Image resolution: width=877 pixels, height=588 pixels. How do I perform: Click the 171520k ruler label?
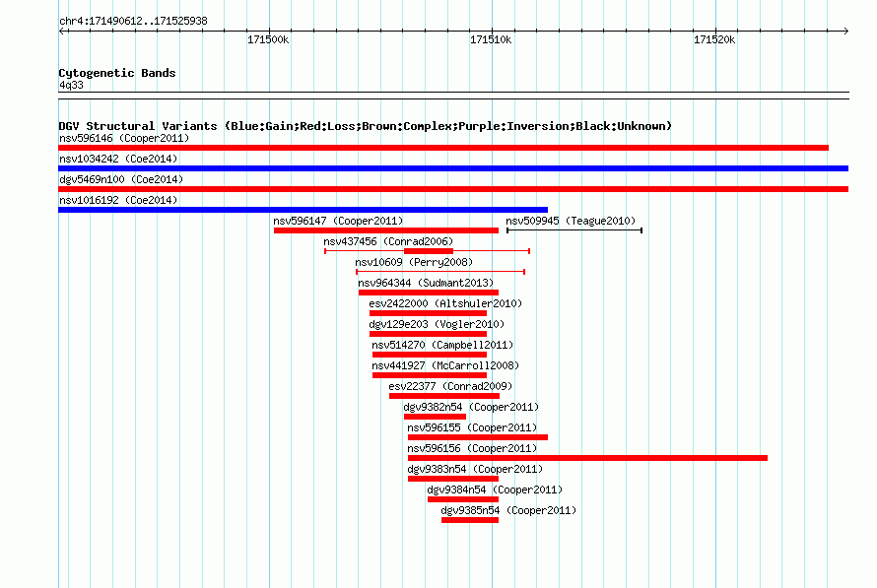tap(714, 39)
